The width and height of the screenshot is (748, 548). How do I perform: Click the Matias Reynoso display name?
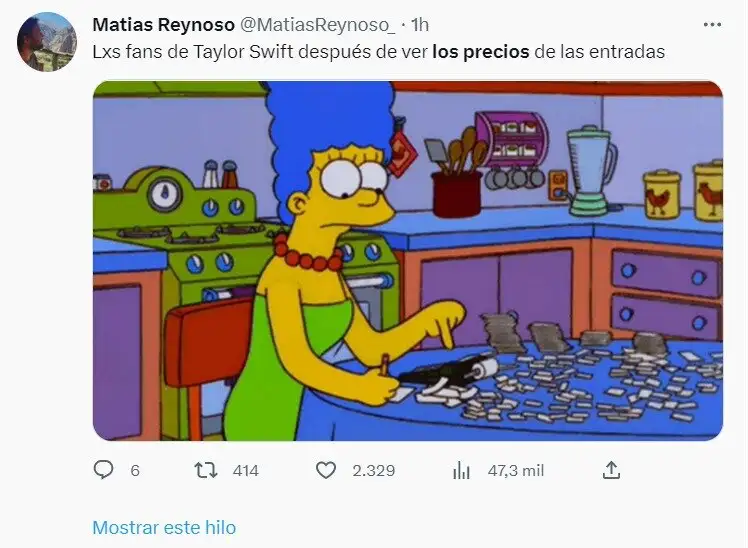[x=163, y=25]
